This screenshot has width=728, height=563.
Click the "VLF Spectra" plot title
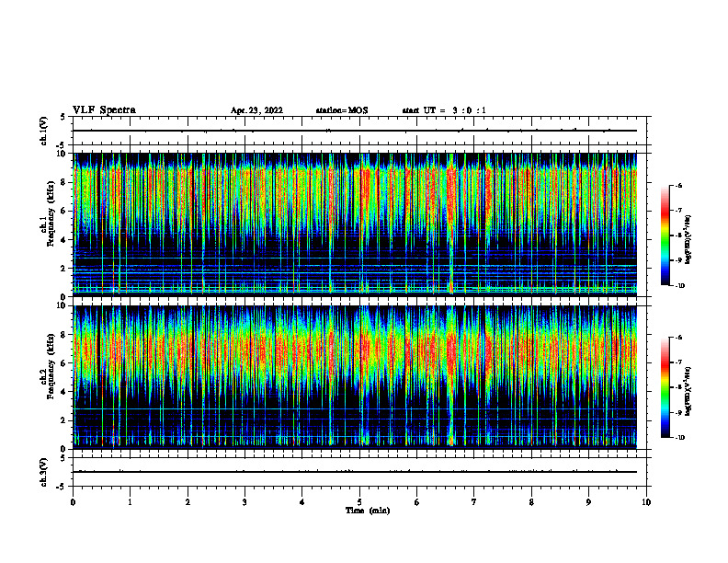(x=104, y=110)
